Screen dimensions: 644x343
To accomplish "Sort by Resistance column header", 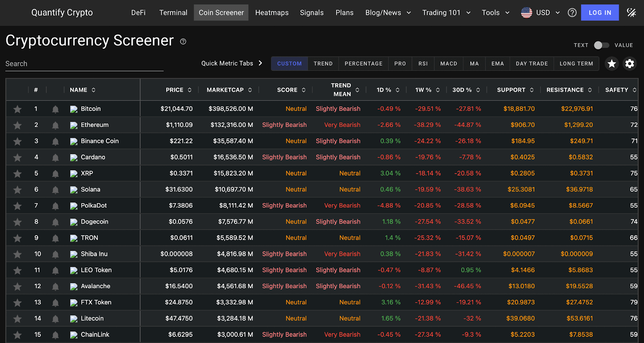I will coord(569,90).
